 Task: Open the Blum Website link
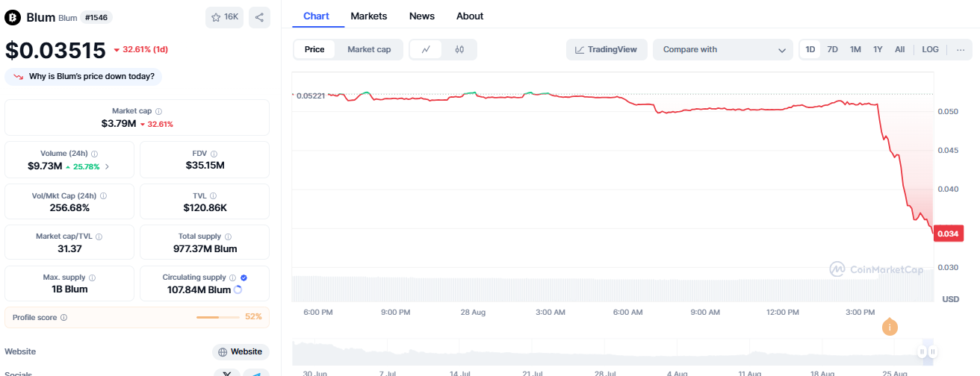tap(241, 351)
